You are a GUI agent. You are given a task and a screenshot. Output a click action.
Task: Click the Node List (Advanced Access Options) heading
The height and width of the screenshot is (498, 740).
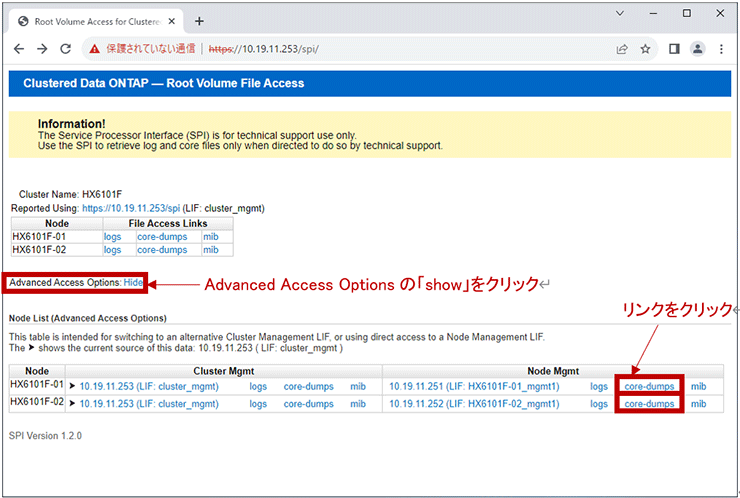pyautogui.click(x=88, y=318)
